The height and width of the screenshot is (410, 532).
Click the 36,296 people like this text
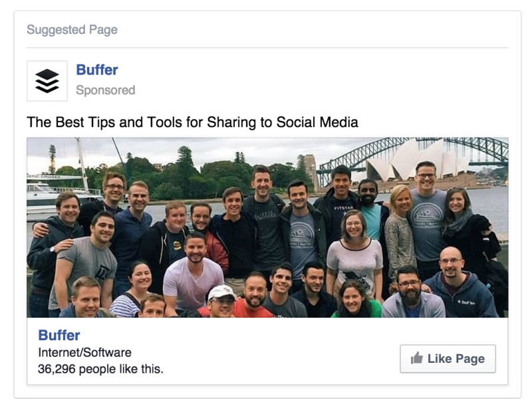click(x=100, y=368)
